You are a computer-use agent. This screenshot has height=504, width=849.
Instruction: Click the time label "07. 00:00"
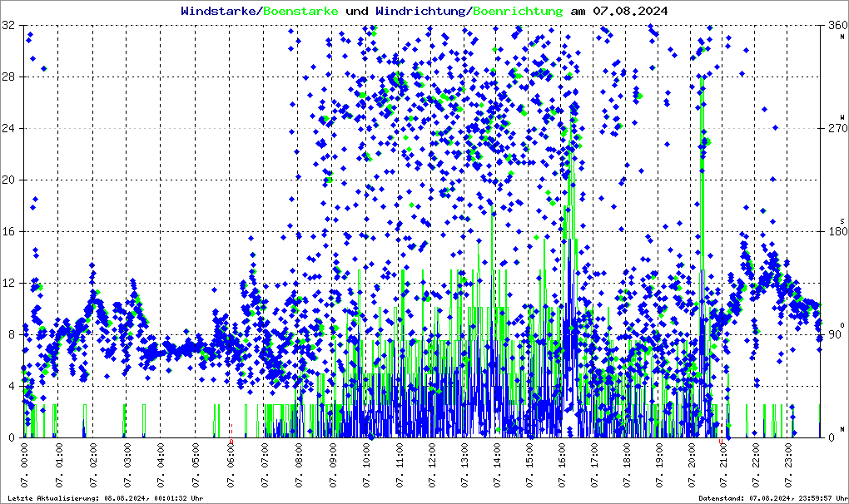click(24, 465)
